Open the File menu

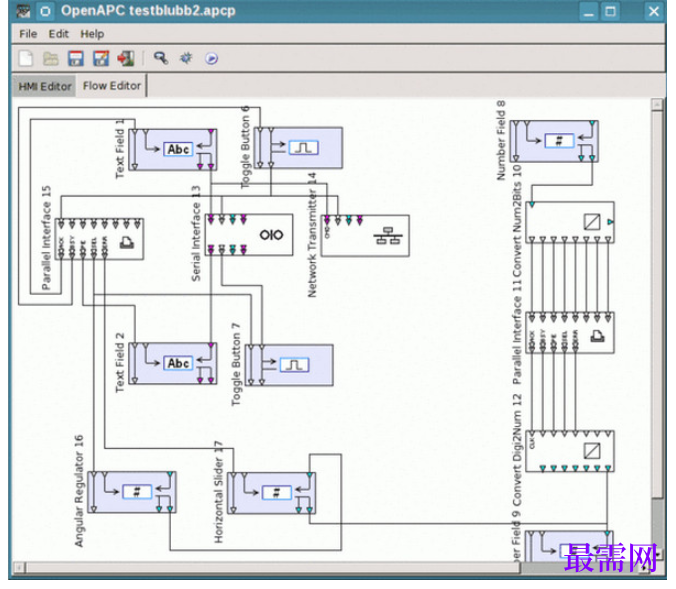[28, 34]
